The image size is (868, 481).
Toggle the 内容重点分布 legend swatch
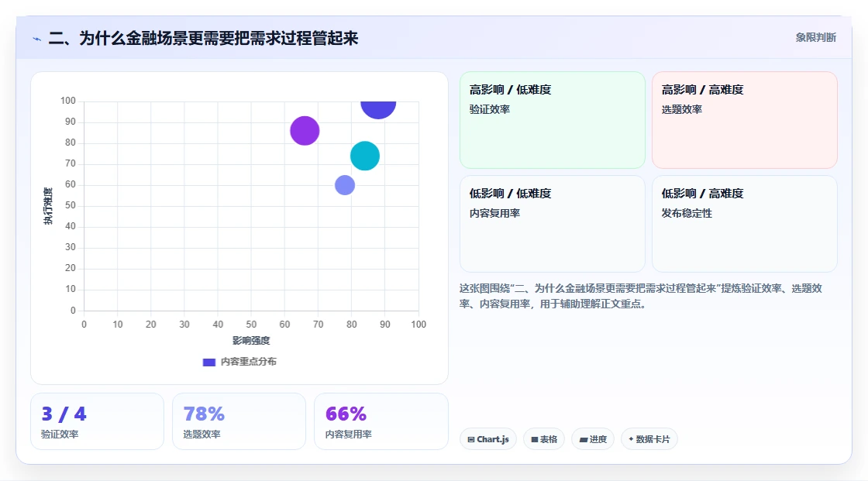pos(208,362)
